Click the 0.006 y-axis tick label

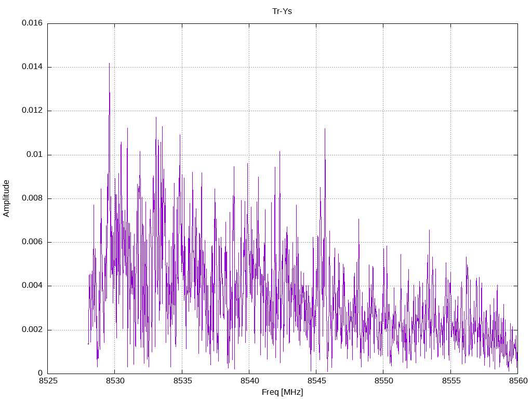coord(32,242)
